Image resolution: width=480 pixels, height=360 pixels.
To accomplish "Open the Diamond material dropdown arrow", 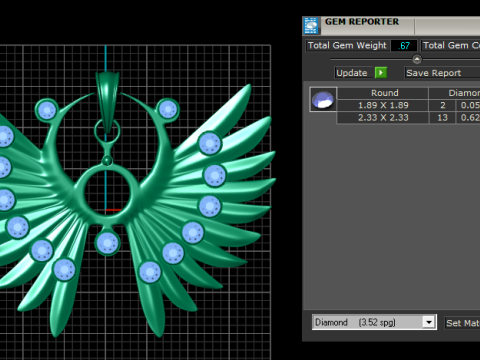I will coord(429,322).
